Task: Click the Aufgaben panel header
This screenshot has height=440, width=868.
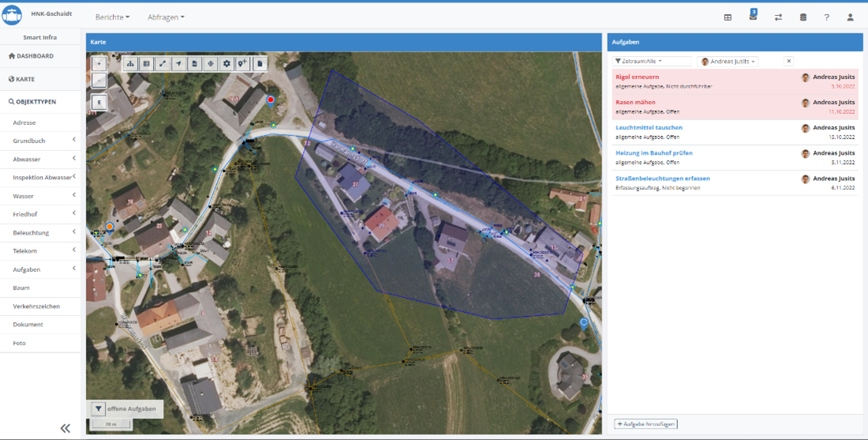Action: click(x=735, y=42)
